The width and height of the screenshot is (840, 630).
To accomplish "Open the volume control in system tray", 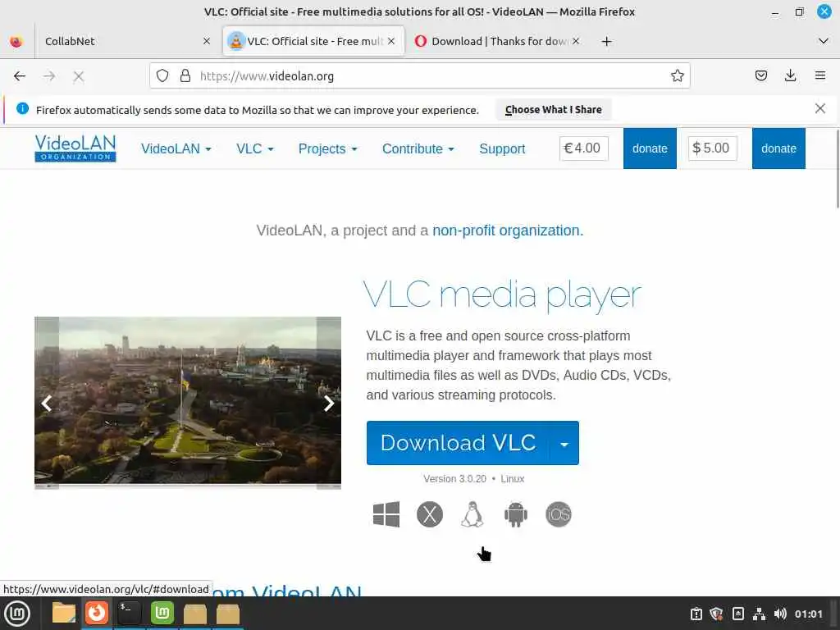I will [x=780, y=614].
